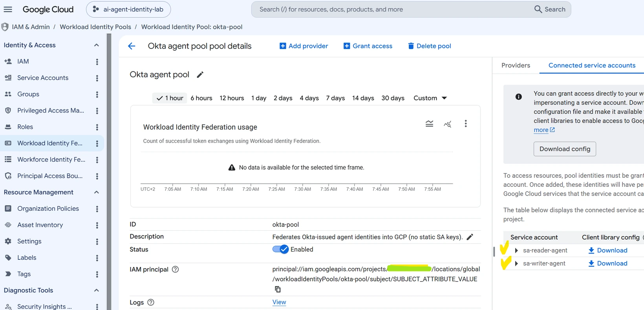This screenshot has width=644, height=310.
Task: Open the ai-agent-identity-lab project picker
Action: [x=128, y=9]
